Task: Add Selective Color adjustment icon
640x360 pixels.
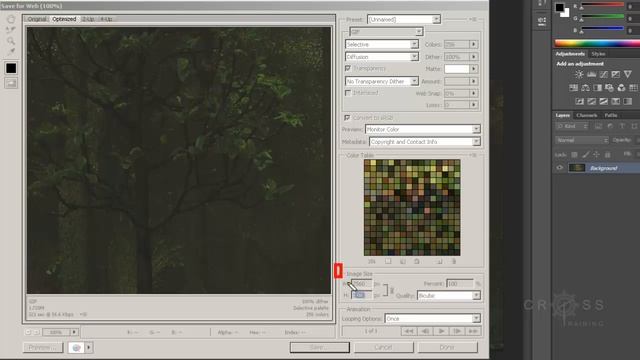Action: [x=616, y=101]
